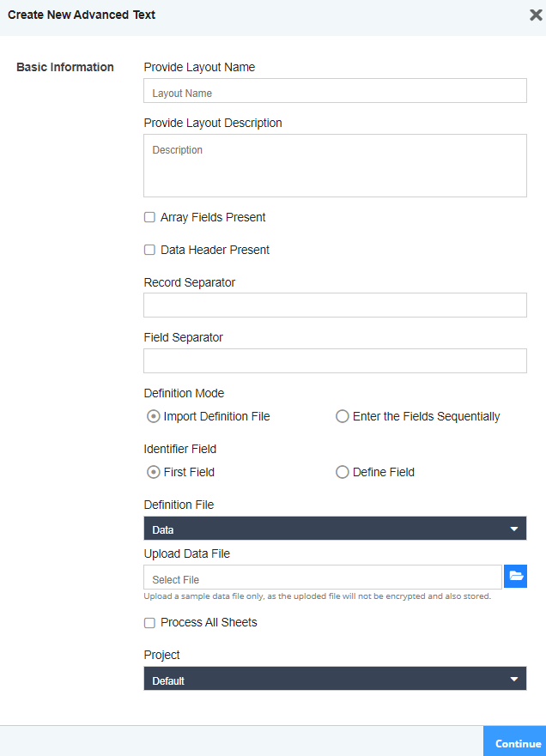
Task: Click the Layout Name text field
Action: (335, 91)
